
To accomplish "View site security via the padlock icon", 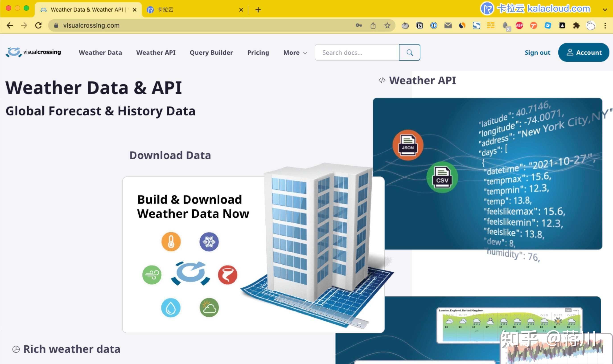I will coord(56,25).
